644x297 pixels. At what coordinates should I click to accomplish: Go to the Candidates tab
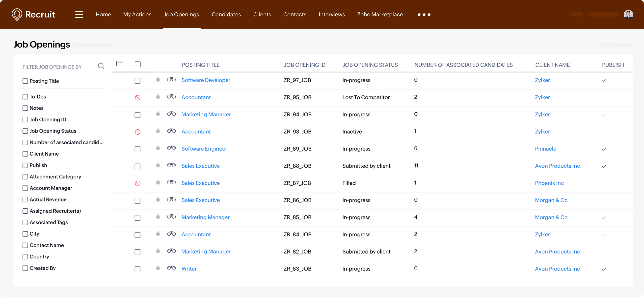(226, 15)
